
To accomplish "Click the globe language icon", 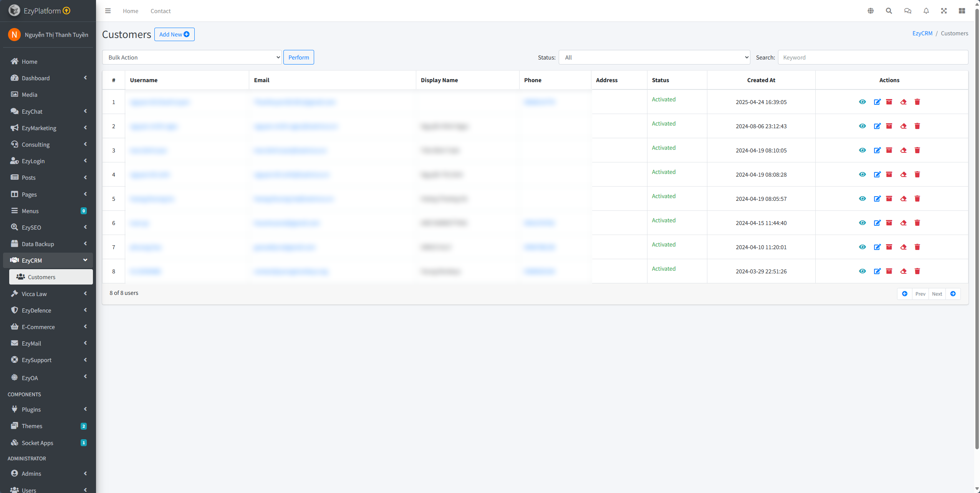I will tap(871, 11).
